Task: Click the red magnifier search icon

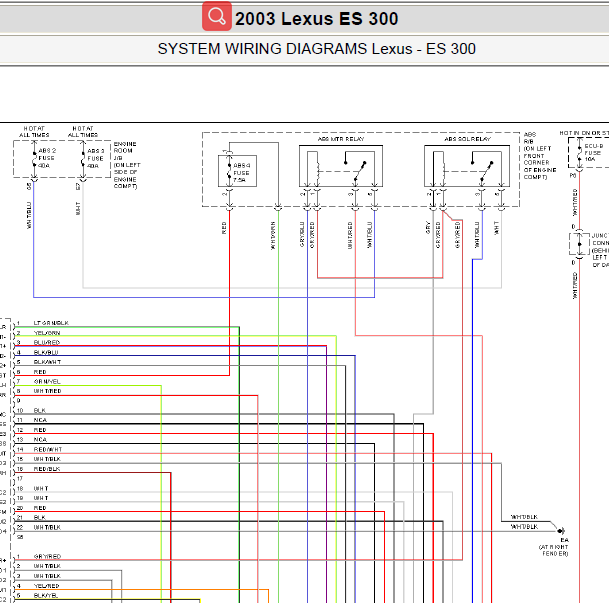Action: [217, 16]
